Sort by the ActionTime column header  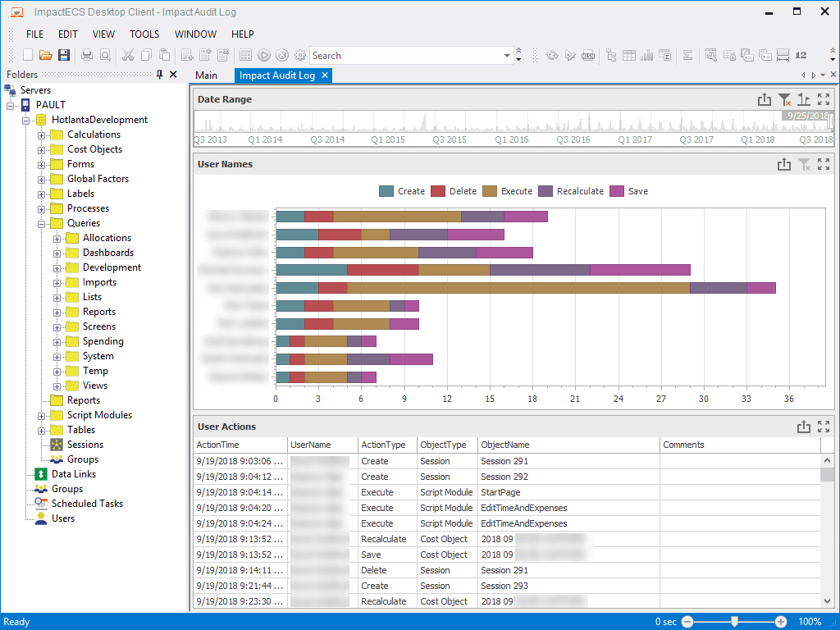click(240, 445)
